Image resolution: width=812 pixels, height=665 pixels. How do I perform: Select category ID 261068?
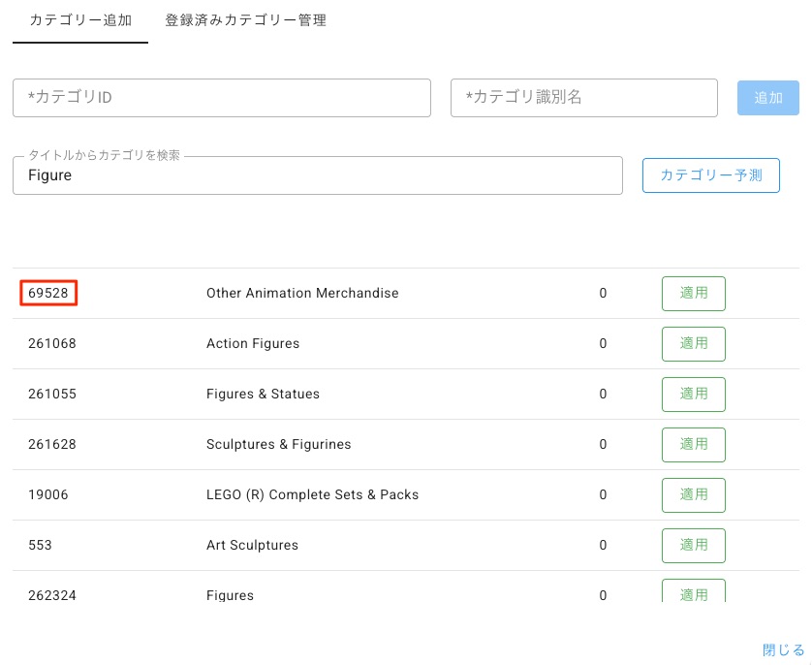point(52,343)
